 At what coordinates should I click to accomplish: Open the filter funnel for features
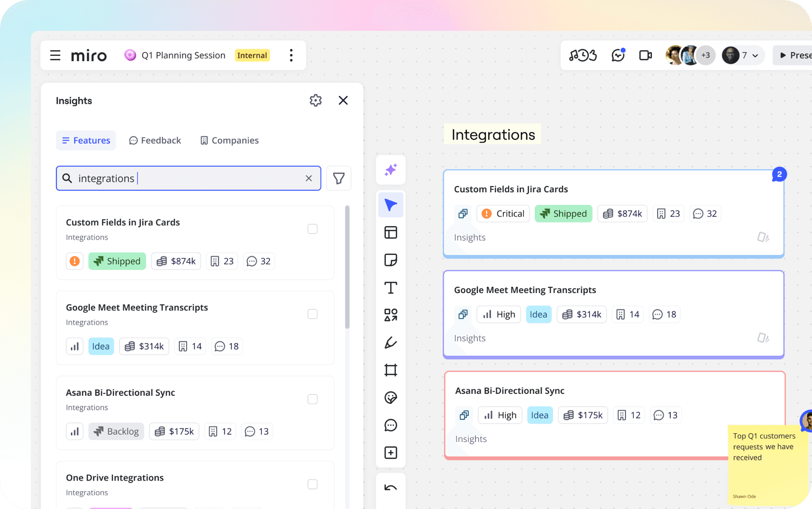coord(339,178)
